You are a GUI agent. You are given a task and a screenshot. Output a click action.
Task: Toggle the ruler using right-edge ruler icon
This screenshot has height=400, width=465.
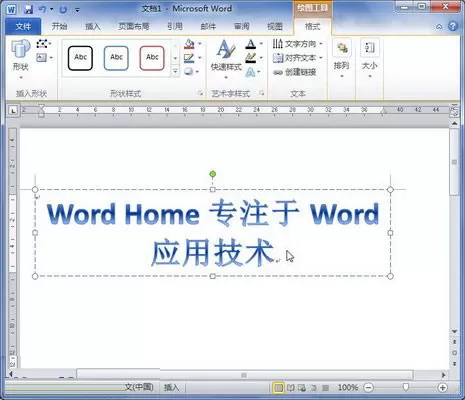[x=454, y=112]
